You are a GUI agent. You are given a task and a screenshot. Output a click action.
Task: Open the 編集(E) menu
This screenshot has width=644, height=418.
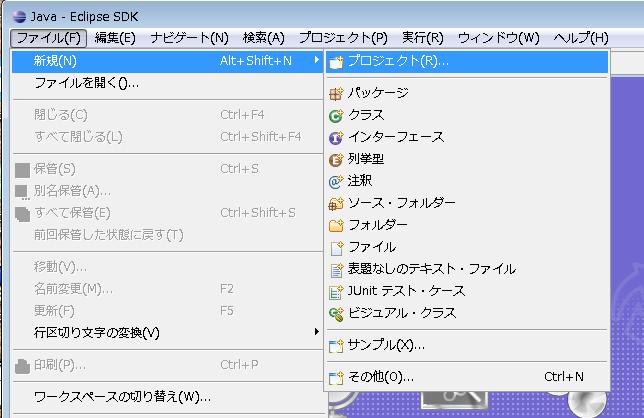(115, 38)
